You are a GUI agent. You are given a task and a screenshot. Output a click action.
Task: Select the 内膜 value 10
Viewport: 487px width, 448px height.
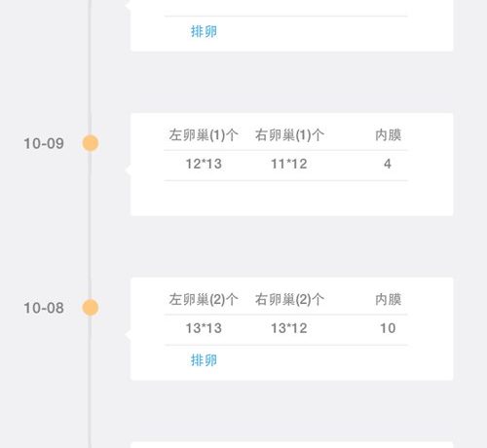point(388,328)
